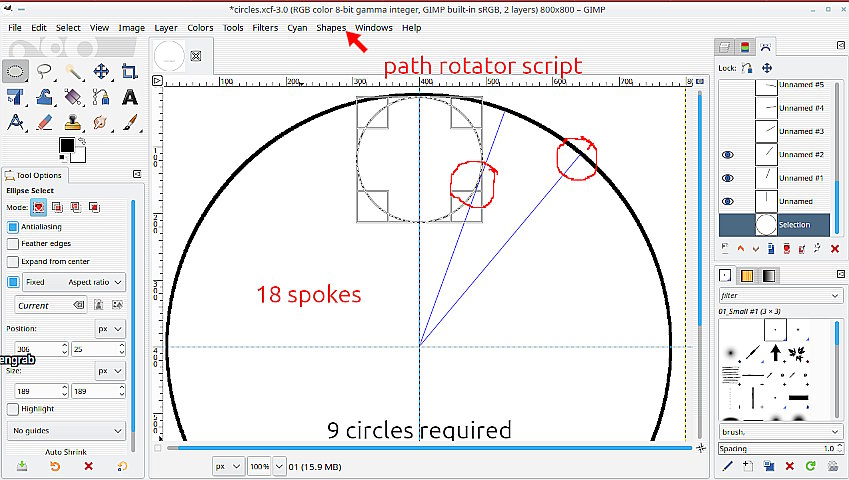Open the Fixed Aspect ratio dropdown
The image size is (849, 480).
[74, 282]
